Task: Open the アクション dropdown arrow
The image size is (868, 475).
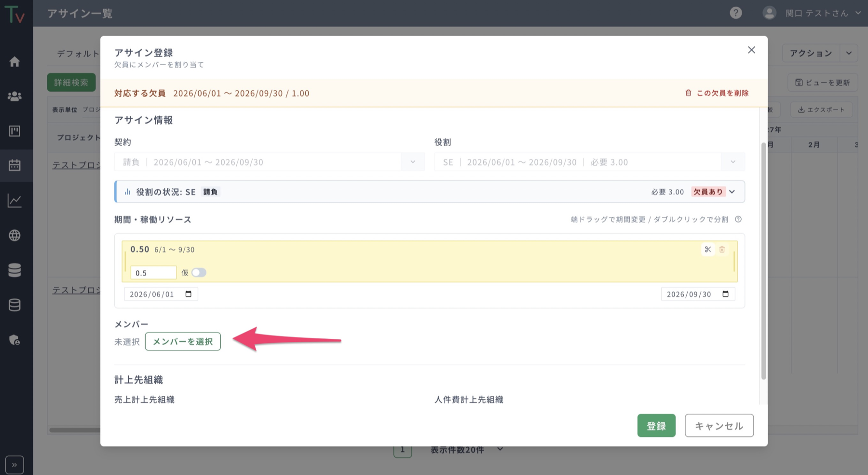Action: tap(849, 53)
